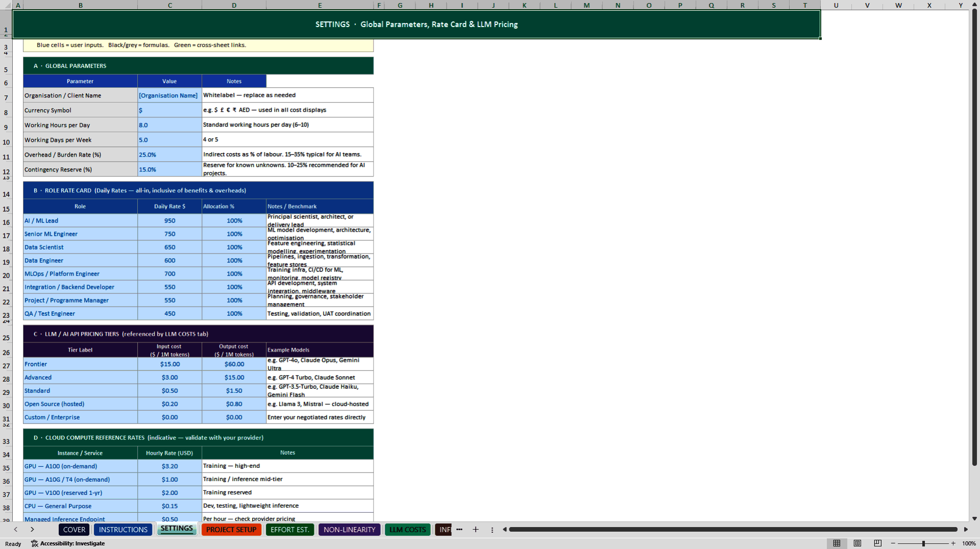Viewport: 980px width, 549px height.
Task: Select Senior ML Engineer role cell
Action: click(80, 234)
